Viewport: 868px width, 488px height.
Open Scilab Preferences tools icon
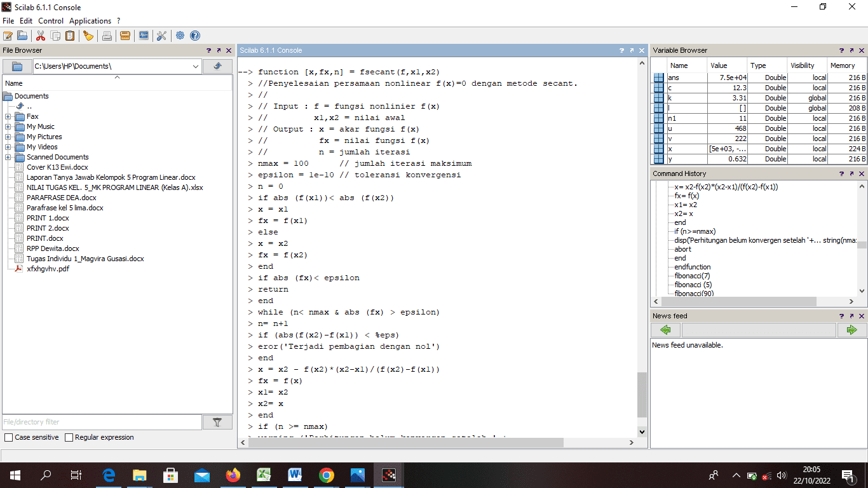[x=161, y=36]
